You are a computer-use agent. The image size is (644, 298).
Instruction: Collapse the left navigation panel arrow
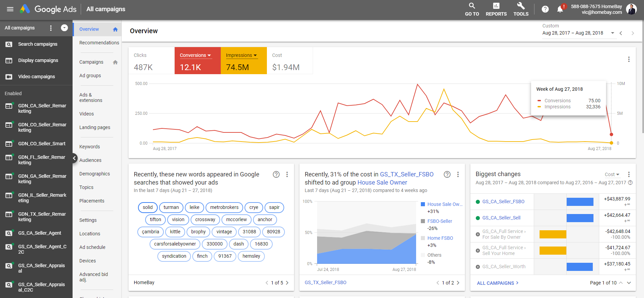pos(75,158)
